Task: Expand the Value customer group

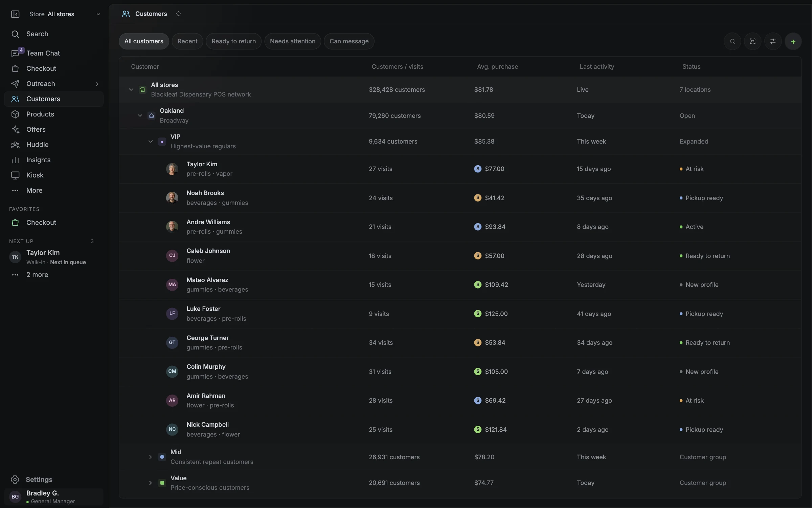Action: tap(151, 483)
